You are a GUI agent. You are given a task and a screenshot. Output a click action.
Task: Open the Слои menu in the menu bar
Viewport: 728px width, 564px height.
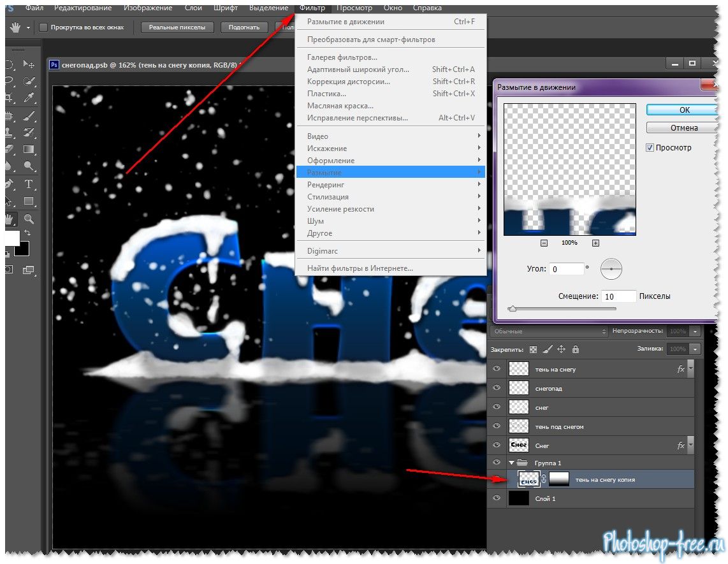click(x=193, y=8)
